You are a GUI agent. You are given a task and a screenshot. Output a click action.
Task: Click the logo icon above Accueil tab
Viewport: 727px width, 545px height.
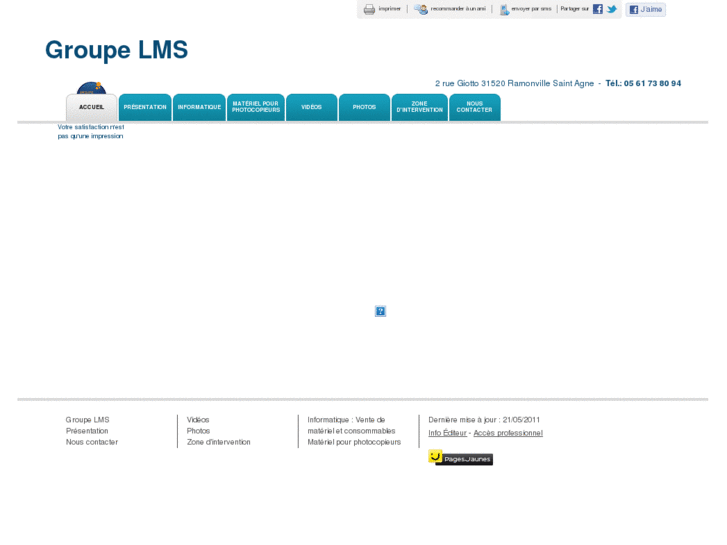(x=91, y=88)
